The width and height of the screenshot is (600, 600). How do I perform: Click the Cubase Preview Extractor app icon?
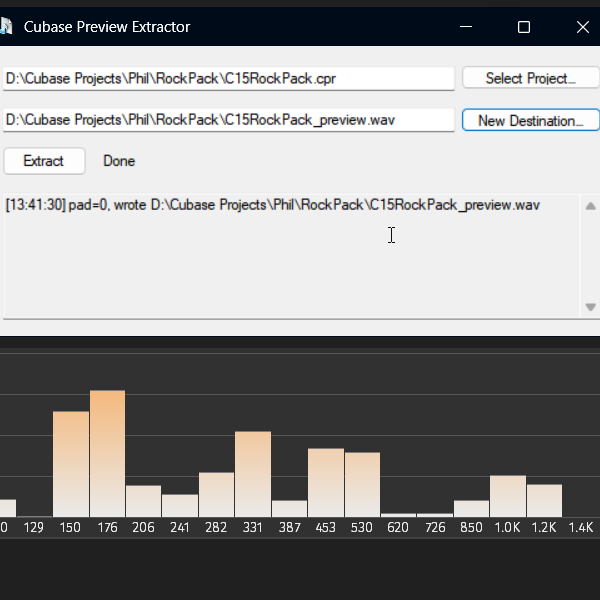point(5,27)
